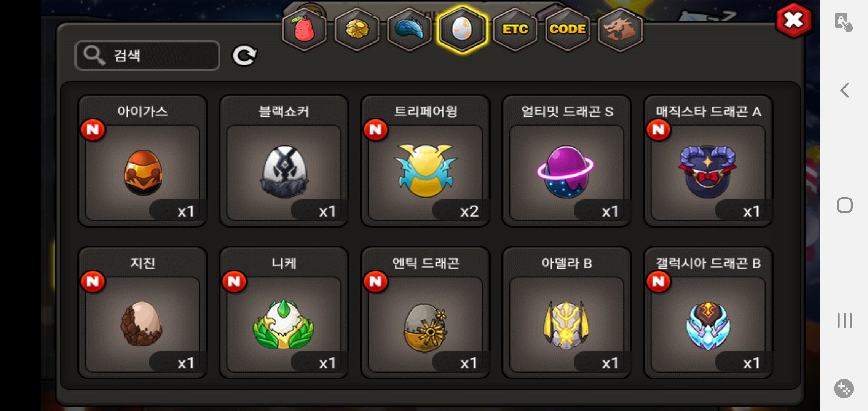Select the 니케 leafy egg
This screenshot has height=411, width=868.
[x=284, y=312]
